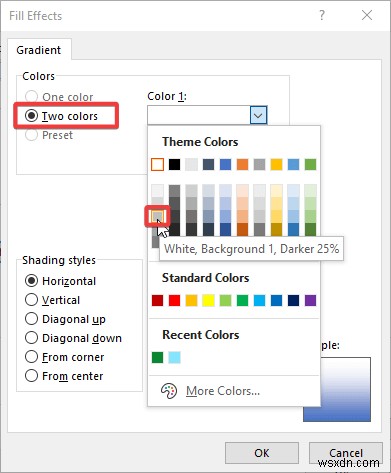Pick green theme color in top row
391x473 pixels.
pos(310,164)
